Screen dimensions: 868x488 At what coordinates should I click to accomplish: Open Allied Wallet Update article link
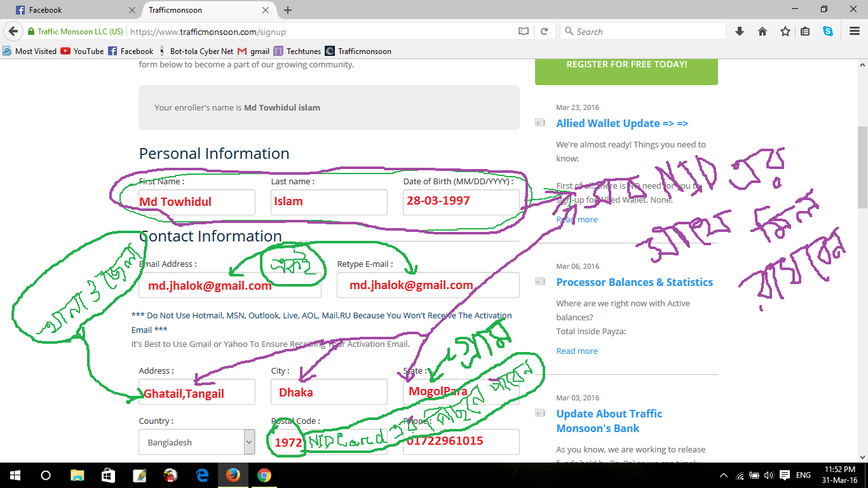622,123
